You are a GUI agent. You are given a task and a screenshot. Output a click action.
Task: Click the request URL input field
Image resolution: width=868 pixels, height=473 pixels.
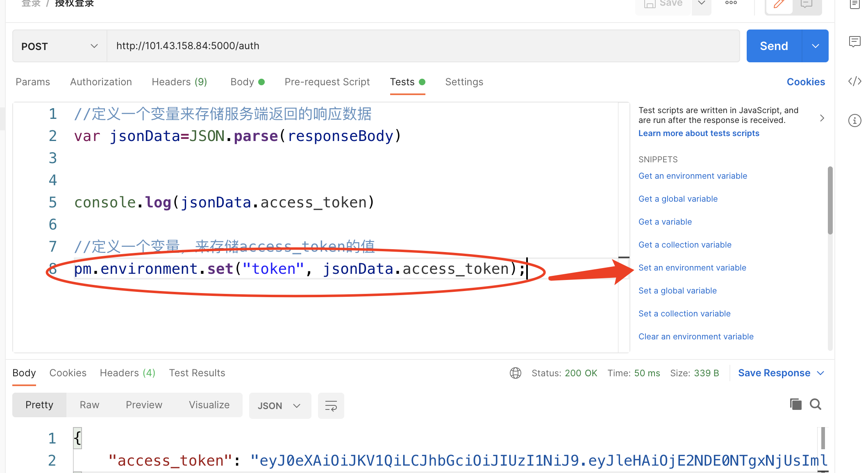click(422, 46)
